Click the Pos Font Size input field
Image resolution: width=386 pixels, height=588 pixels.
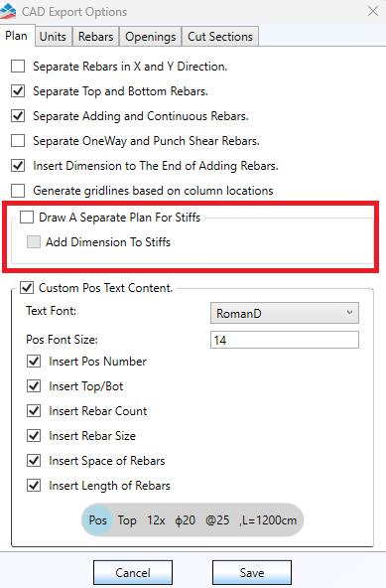click(x=285, y=340)
